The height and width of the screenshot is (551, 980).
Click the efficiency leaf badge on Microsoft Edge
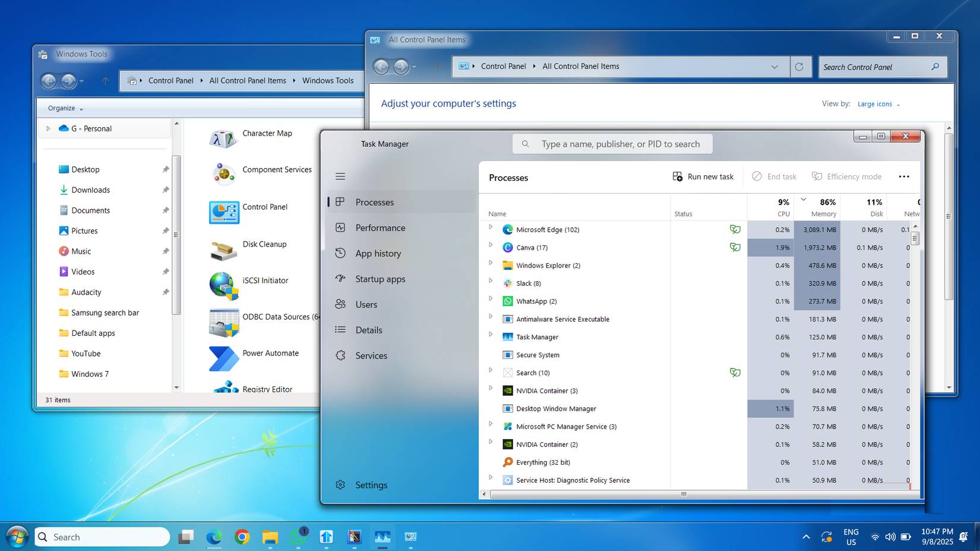pyautogui.click(x=735, y=229)
